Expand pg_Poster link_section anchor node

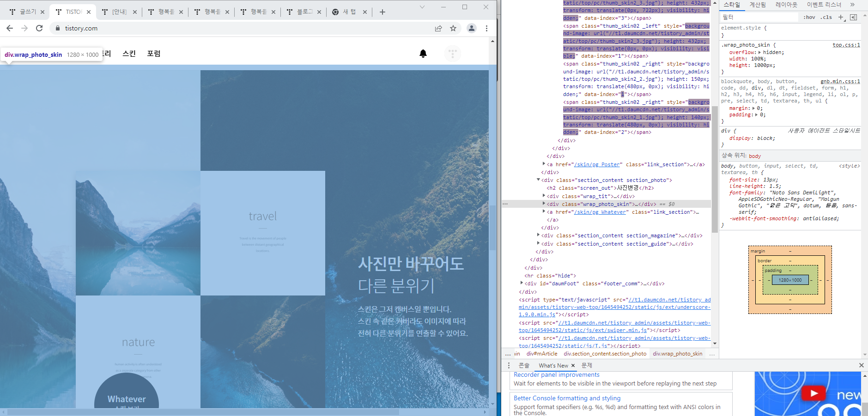click(544, 164)
